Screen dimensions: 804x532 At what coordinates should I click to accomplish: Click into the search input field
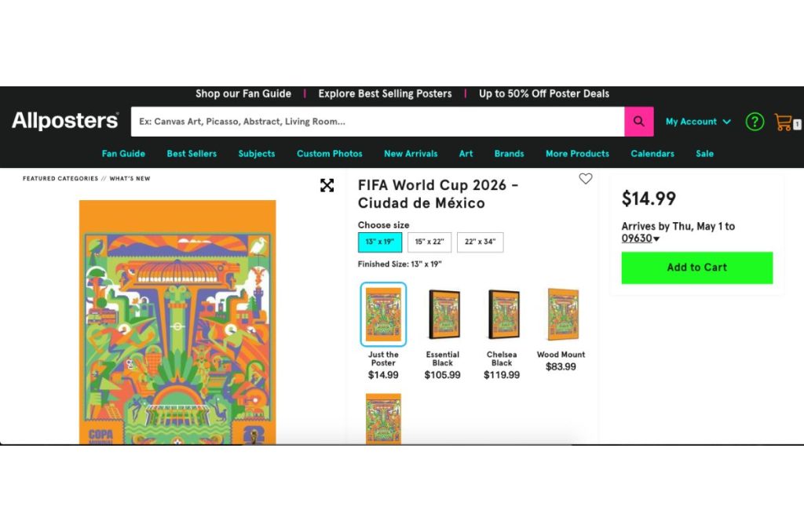[x=377, y=122]
